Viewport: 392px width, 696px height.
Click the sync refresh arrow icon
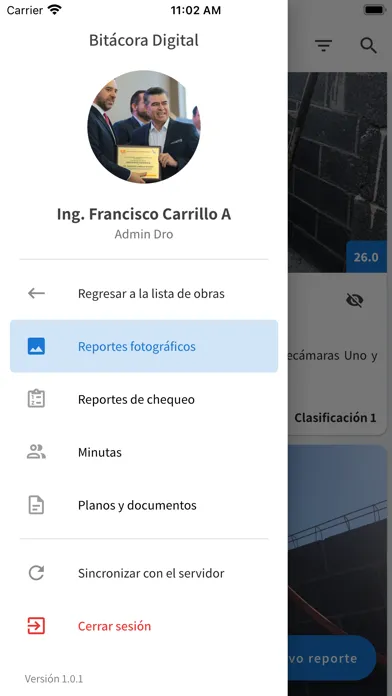pos(36,573)
